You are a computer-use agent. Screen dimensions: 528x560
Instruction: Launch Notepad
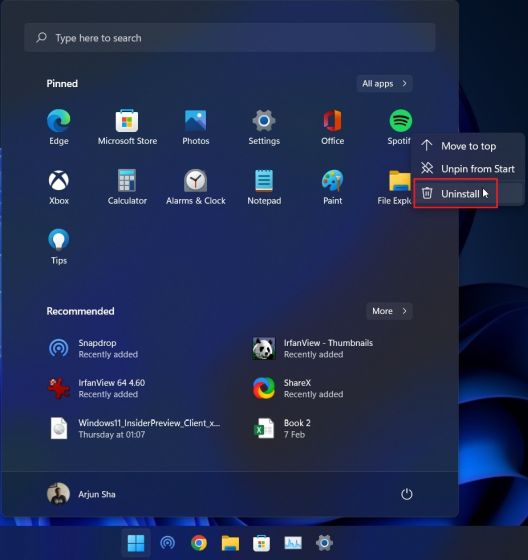point(264,188)
